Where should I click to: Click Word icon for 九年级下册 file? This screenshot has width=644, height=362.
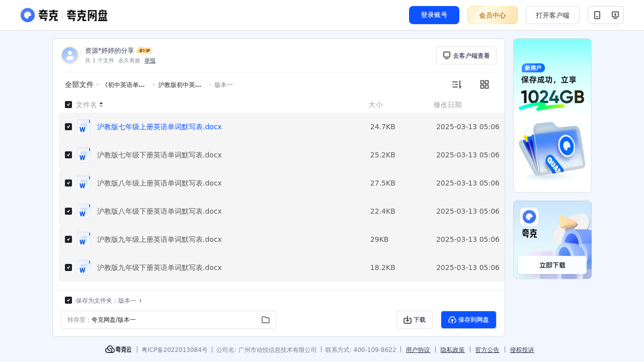coord(84,267)
